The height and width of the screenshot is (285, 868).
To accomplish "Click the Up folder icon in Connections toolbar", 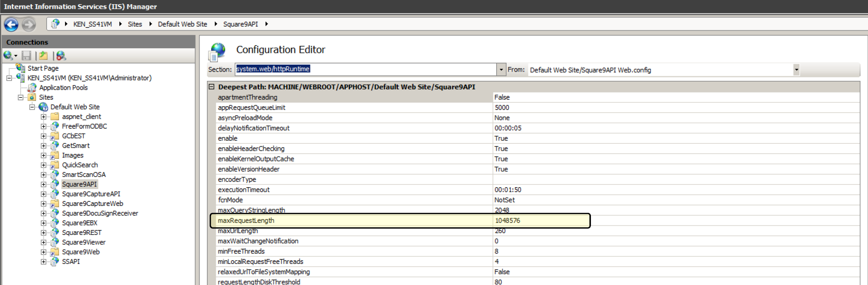I will pos(44,56).
